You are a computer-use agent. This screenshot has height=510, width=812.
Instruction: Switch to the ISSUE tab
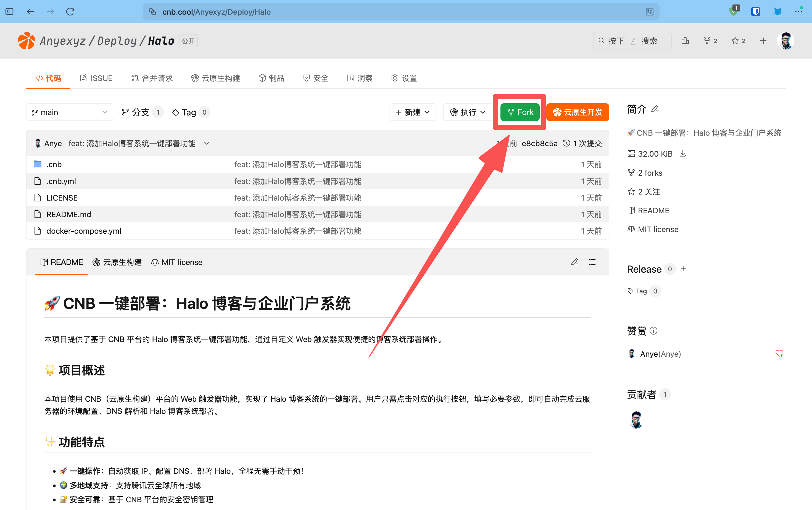pyautogui.click(x=96, y=78)
